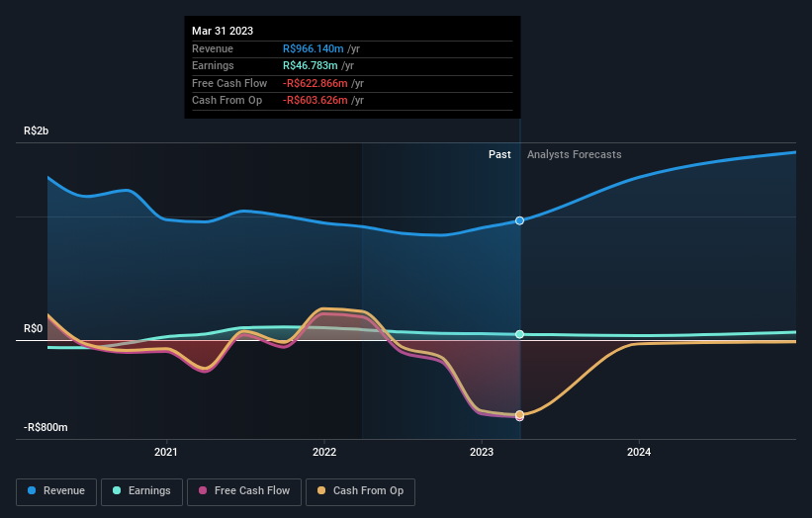Click the R$2b y-axis label
Image resolution: width=812 pixels, height=518 pixels.
tap(37, 130)
